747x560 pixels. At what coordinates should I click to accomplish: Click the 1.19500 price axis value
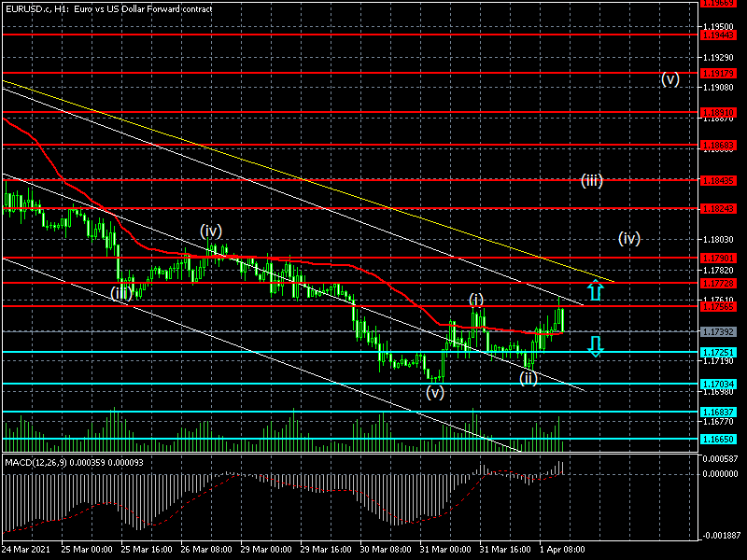[718, 27]
